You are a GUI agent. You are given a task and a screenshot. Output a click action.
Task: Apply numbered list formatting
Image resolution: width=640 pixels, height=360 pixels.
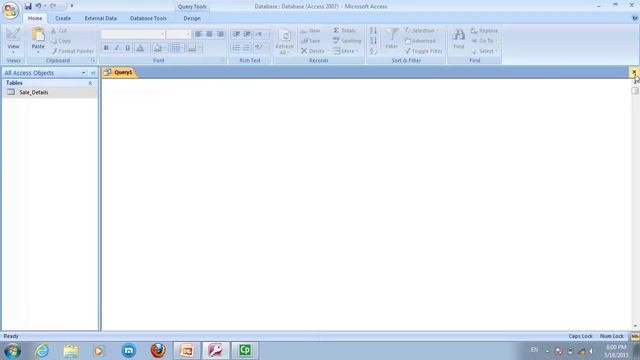236,48
